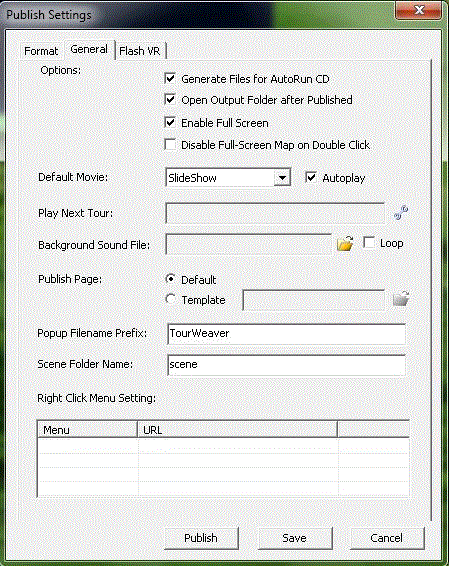Select the Default publish page option

[170, 279]
